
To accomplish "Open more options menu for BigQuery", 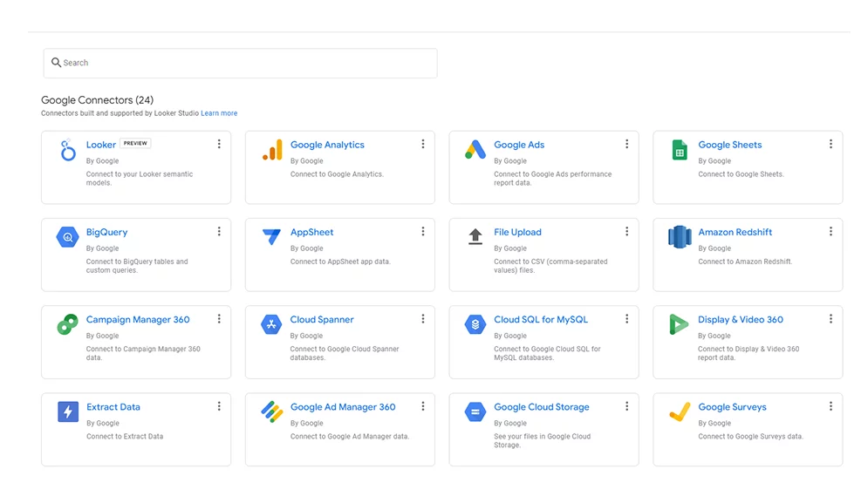I will point(219,231).
